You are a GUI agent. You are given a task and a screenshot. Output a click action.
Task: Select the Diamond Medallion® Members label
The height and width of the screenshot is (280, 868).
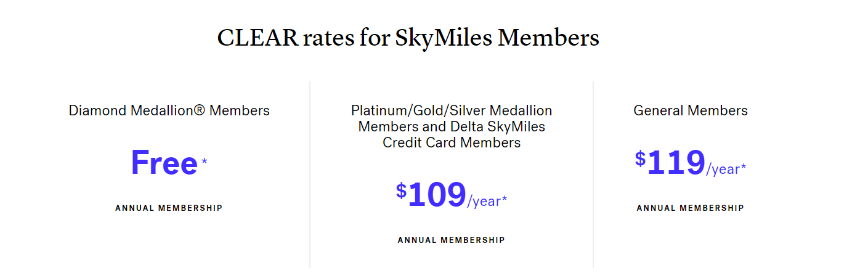coord(169,111)
